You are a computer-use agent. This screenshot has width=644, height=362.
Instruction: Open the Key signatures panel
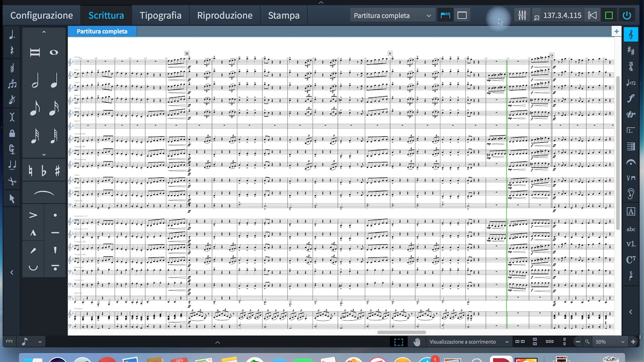tap(631, 50)
